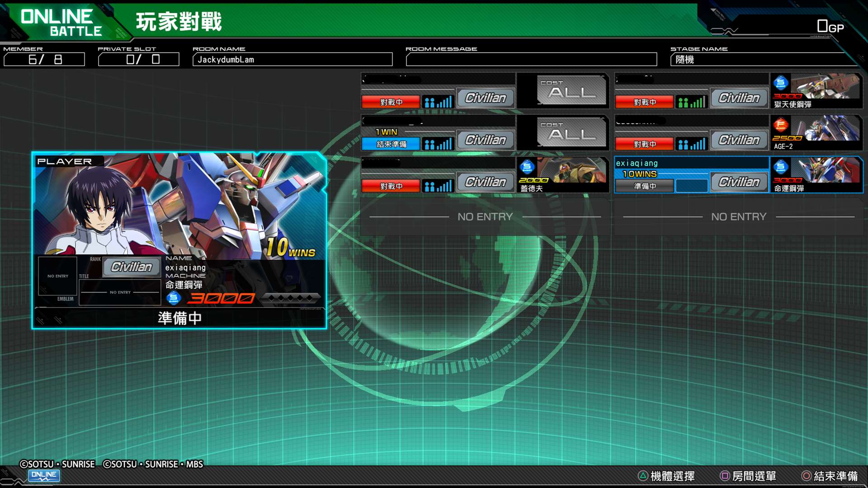Click the 結束準備 status label in 1WIN row
Viewport: 868px width, 488px height.
click(391, 144)
